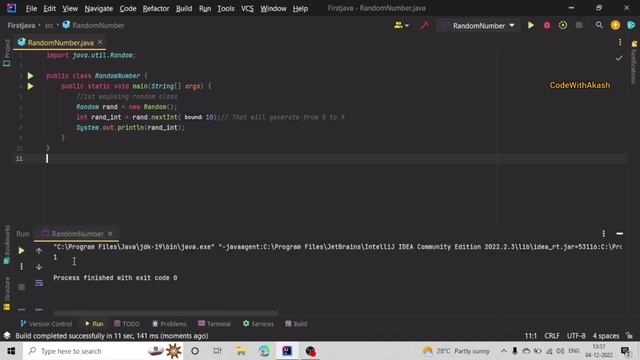The width and height of the screenshot is (640, 360).
Task: Click tool windows quick access icon bottom-left
Action: point(7,336)
